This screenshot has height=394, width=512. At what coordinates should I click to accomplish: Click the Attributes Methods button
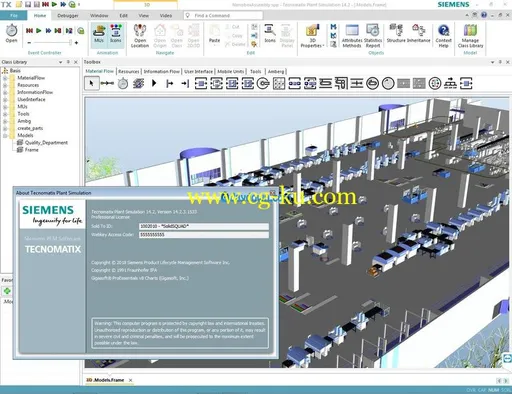(x=352, y=36)
